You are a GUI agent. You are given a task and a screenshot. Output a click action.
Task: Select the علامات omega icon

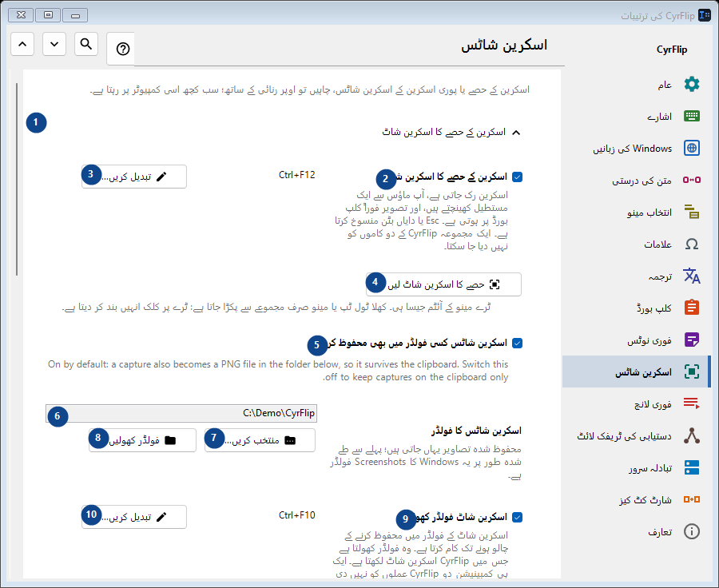pos(692,244)
